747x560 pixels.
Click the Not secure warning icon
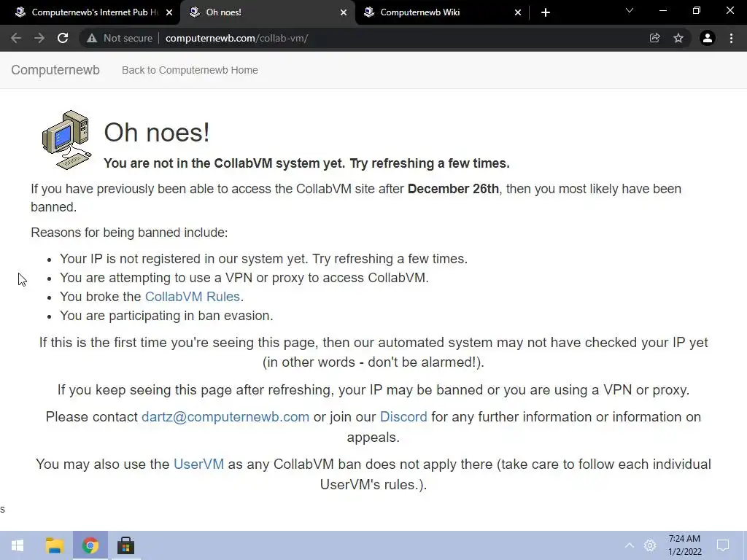92,38
